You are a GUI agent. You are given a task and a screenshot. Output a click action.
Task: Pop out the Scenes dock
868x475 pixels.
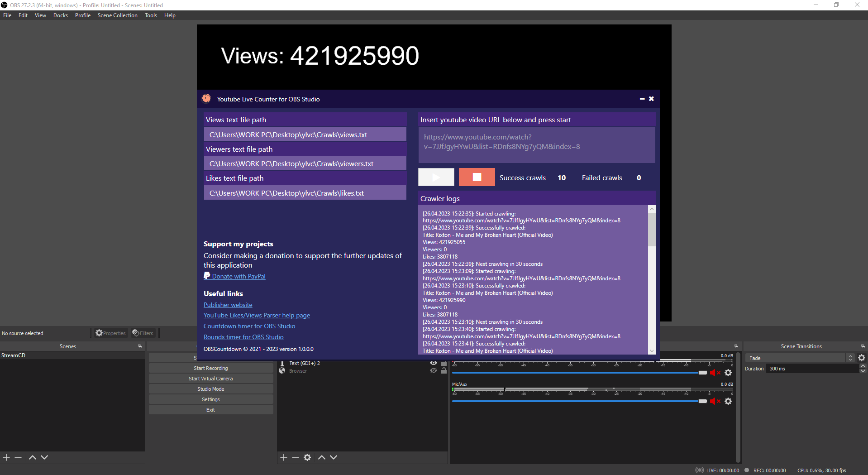point(140,346)
